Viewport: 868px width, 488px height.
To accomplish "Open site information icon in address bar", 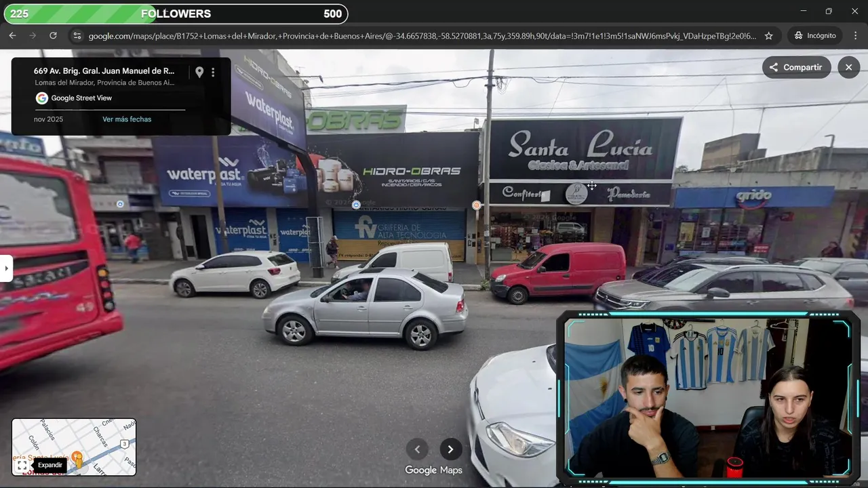I will [x=77, y=35].
